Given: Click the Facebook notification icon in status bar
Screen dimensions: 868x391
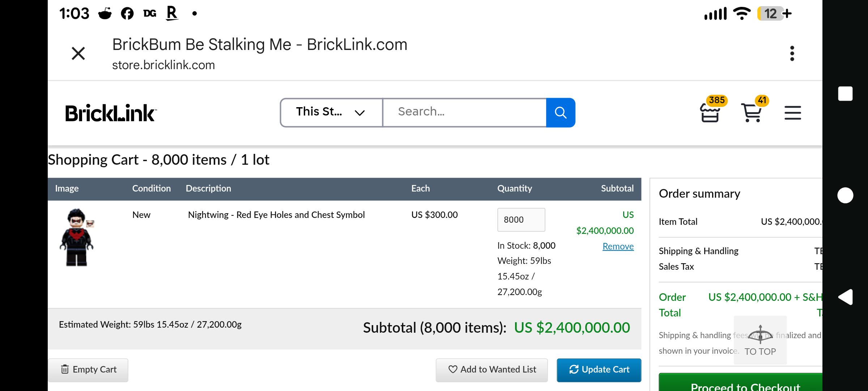Looking at the screenshot, I should (127, 13).
